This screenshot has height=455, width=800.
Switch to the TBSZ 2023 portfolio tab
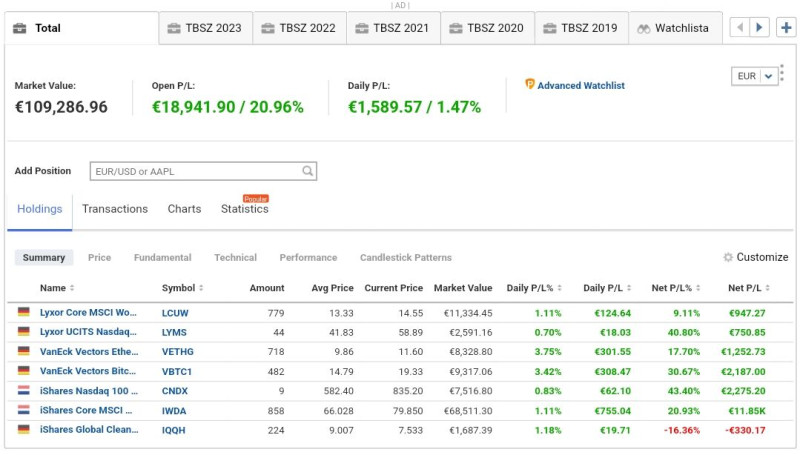coord(206,28)
